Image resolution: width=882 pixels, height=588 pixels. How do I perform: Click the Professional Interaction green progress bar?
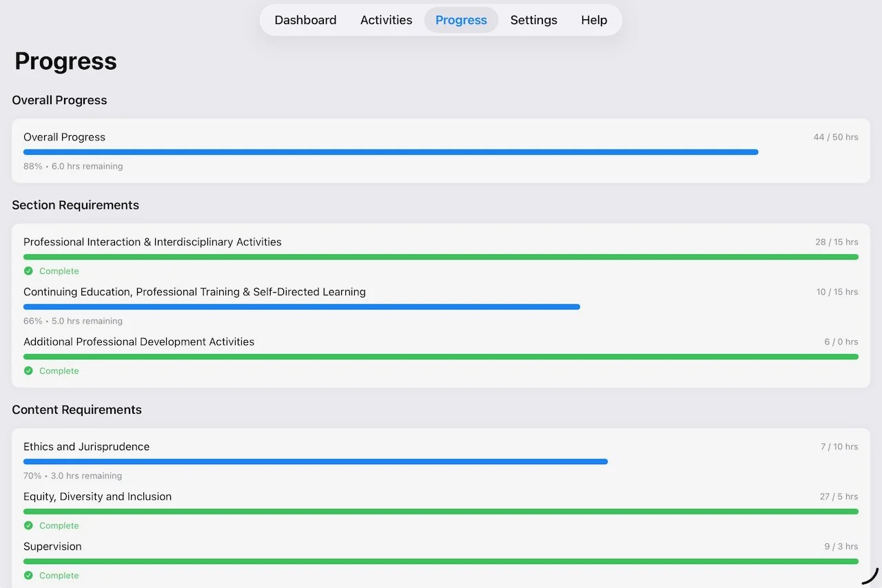441,257
